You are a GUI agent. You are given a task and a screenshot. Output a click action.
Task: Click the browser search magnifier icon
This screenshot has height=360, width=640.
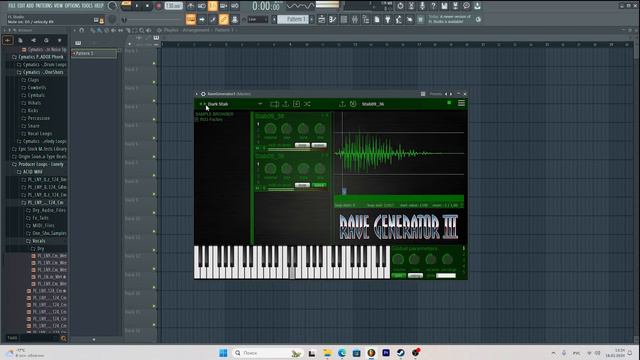click(63, 338)
